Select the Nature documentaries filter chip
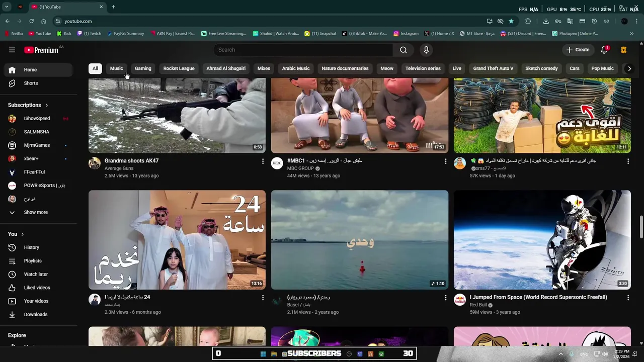 coord(345,68)
